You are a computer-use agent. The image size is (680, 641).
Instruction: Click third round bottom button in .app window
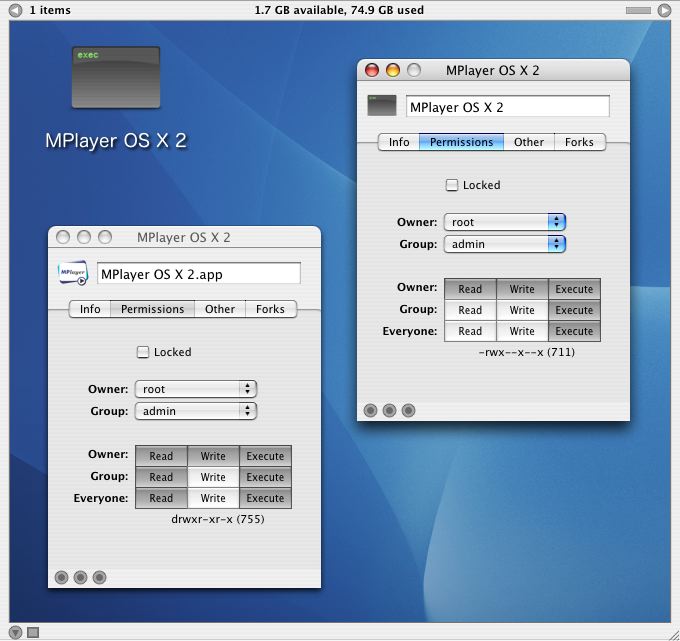[99, 577]
